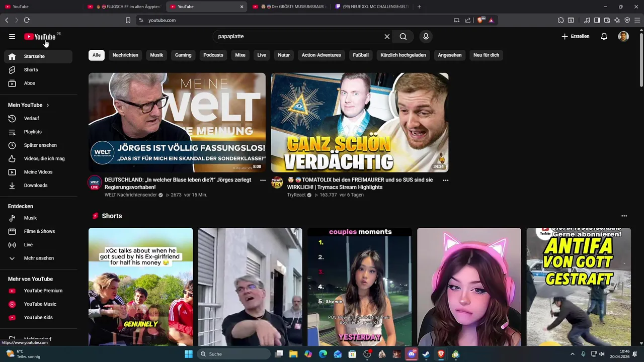Open Meine Videos in the sidebar
The image size is (644, 362).
(38, 172)
